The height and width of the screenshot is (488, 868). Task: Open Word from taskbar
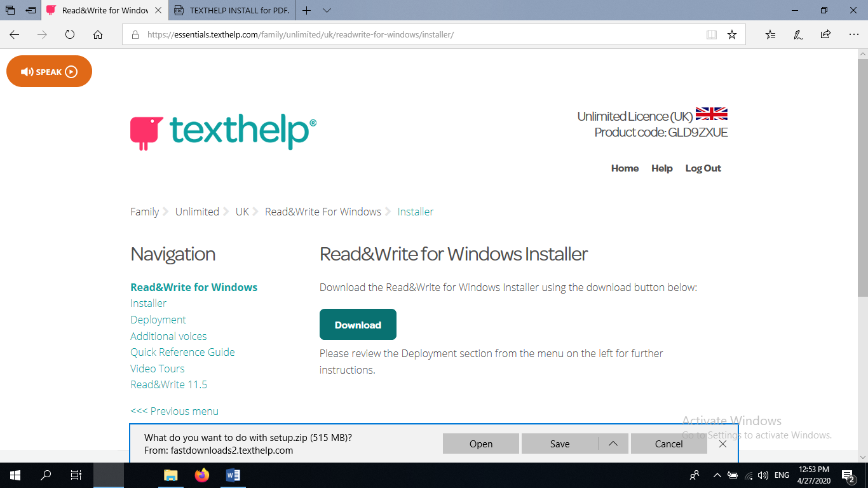(233, 475)
